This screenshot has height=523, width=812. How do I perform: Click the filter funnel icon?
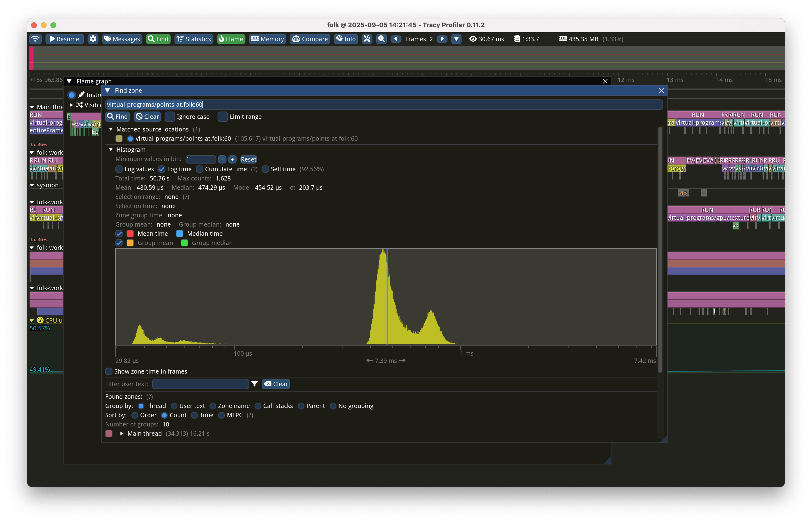(255, 384)
